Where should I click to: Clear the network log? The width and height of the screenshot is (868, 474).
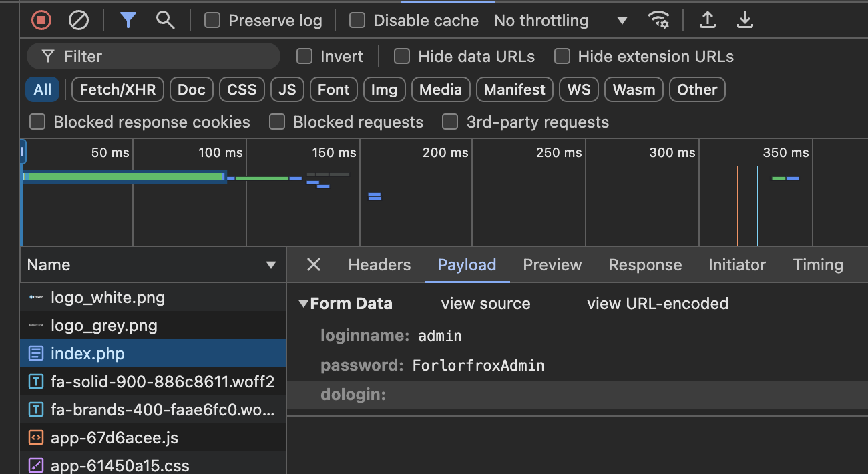79,21
